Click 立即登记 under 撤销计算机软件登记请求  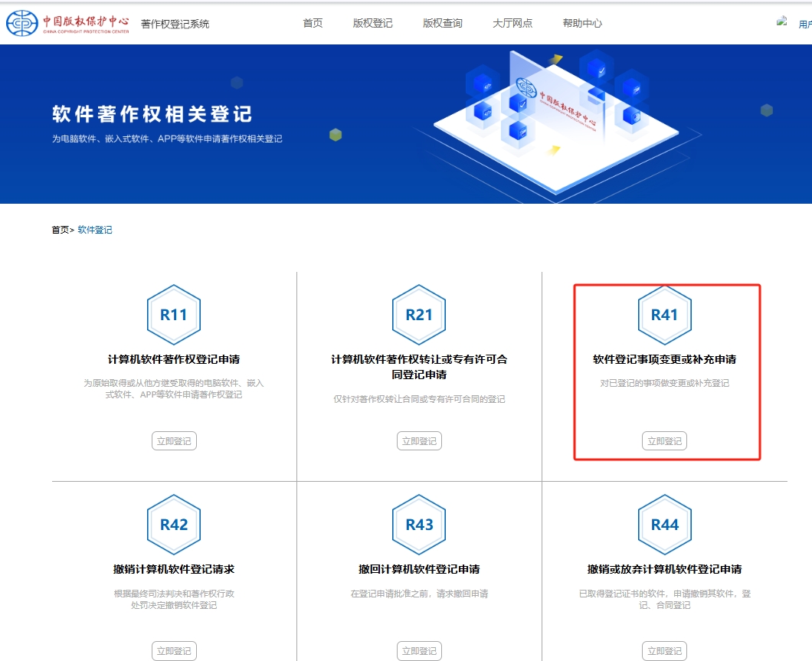point(174,651)
